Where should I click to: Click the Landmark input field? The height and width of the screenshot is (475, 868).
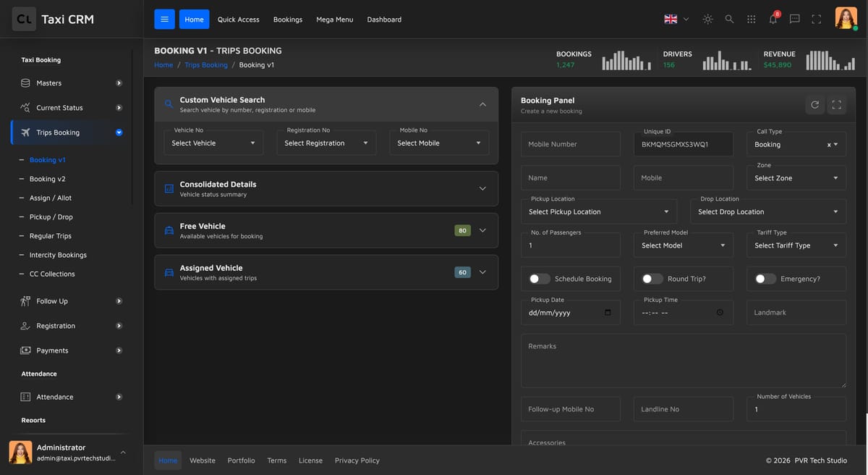[x=796, y=313]
